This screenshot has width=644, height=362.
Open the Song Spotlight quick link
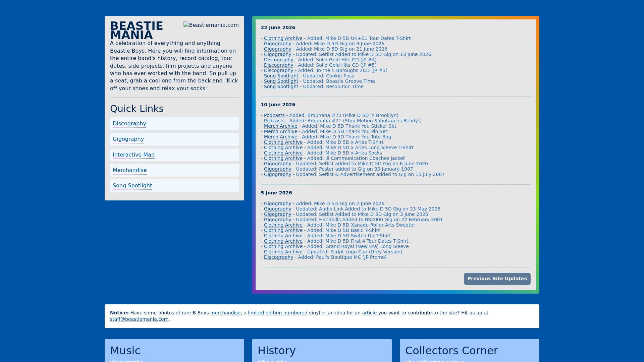pyautogui.click(x=132, y=186)
